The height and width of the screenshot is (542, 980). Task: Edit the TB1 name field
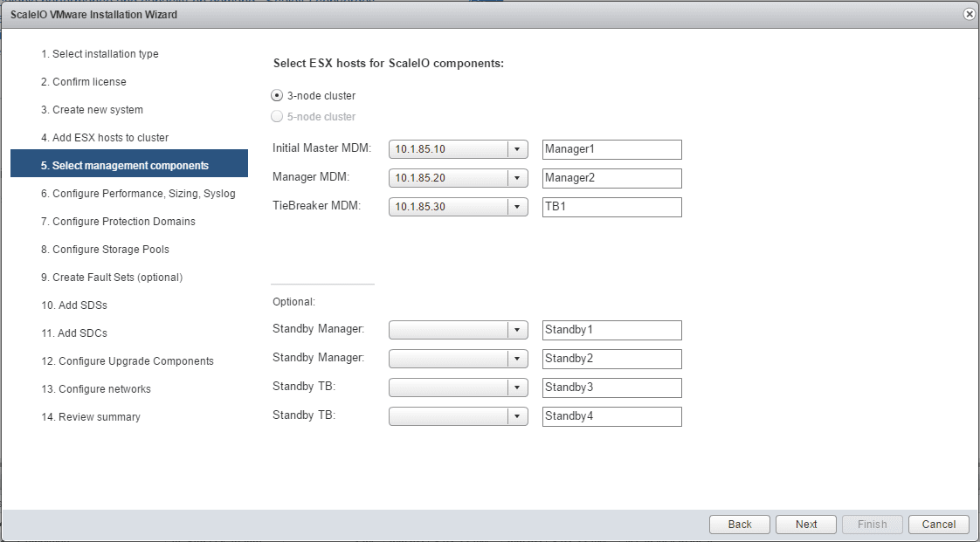[612, 207]
